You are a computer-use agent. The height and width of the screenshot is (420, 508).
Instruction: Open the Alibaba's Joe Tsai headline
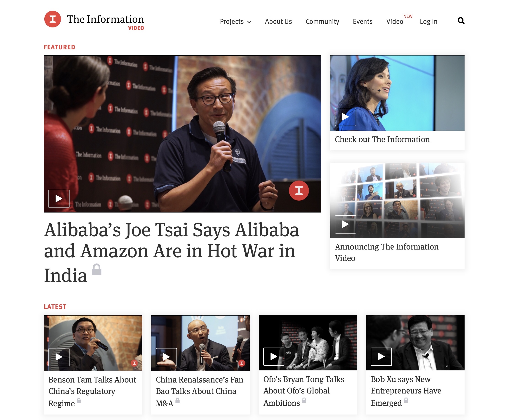pyautogui.click(x=171, y=252)
